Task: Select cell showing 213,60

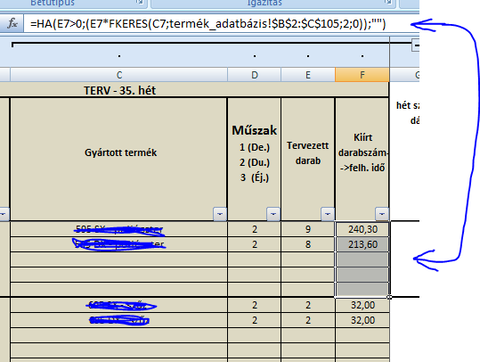Action: (362, 244)
